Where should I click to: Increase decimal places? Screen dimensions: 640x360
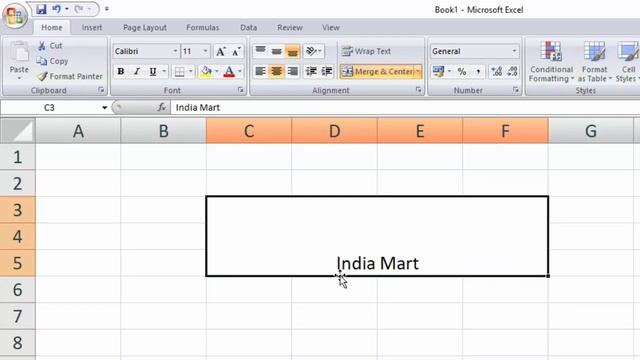496,71
